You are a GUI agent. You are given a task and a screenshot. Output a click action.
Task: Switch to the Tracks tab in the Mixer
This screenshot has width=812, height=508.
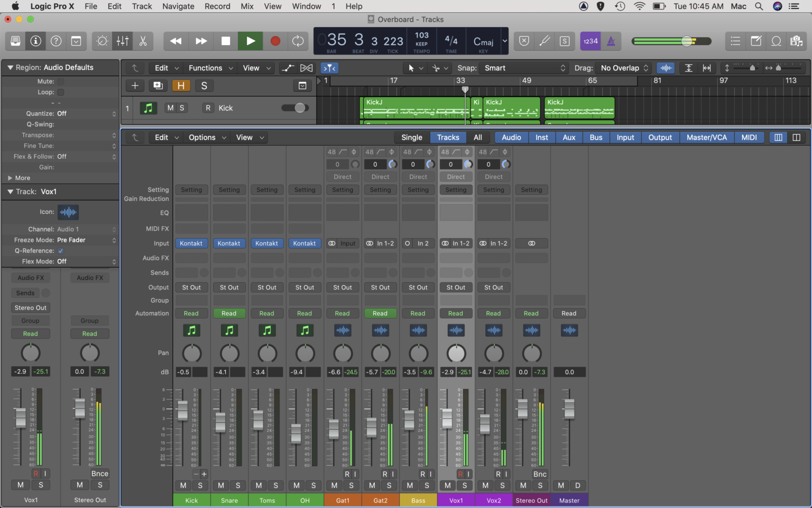click(x=448, y=137)
